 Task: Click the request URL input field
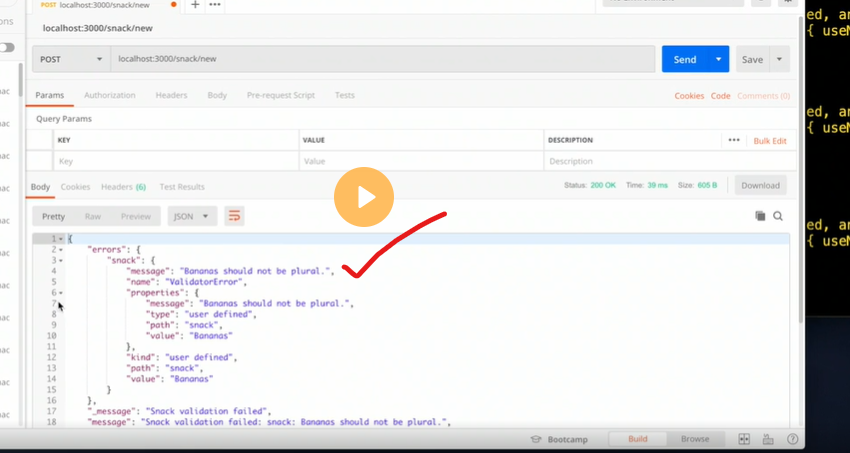pyautogui.click(x=380, y=59)
